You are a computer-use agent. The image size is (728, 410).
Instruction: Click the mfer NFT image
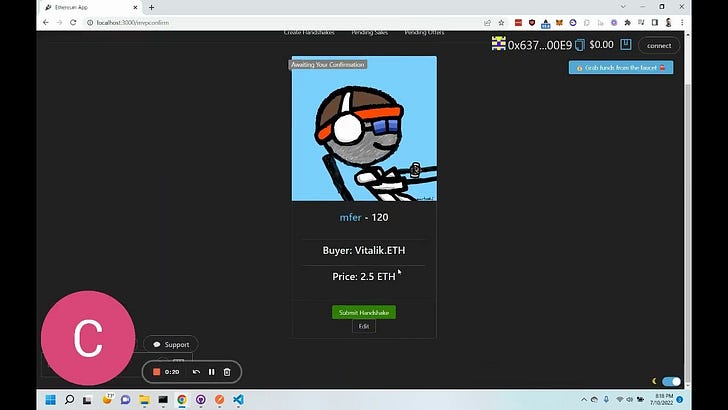click(x=364, y=129)
